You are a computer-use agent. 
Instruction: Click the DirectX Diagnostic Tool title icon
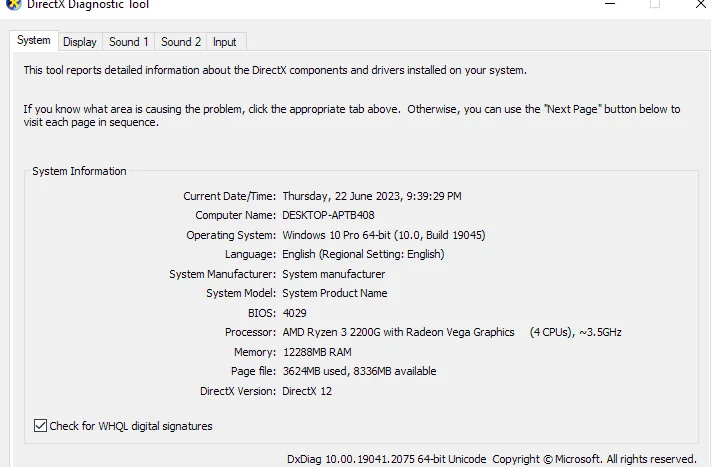[x=14, y=5]
